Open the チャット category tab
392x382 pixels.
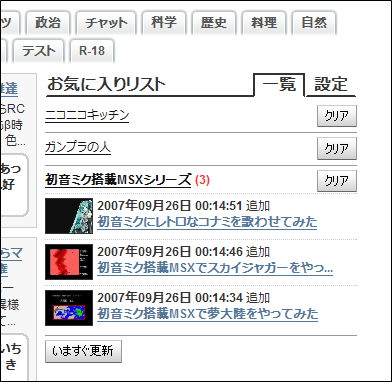(x=106, y=23)
